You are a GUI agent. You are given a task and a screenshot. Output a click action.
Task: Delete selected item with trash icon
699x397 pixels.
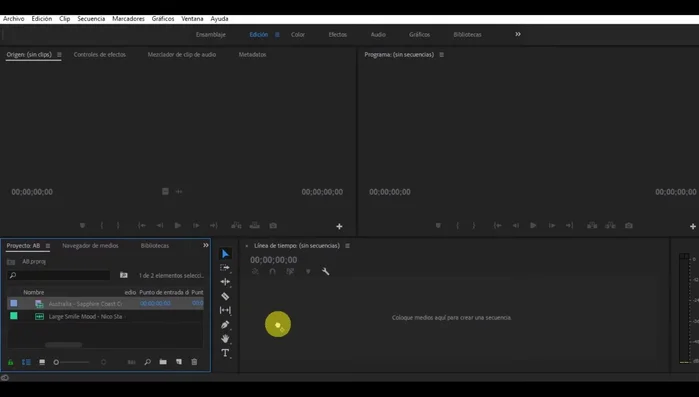(194, 362)
